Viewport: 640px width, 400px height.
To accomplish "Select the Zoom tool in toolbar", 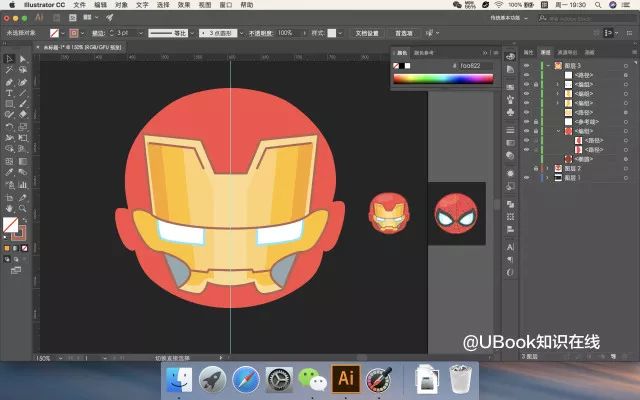I will click(x=22, y=209).
